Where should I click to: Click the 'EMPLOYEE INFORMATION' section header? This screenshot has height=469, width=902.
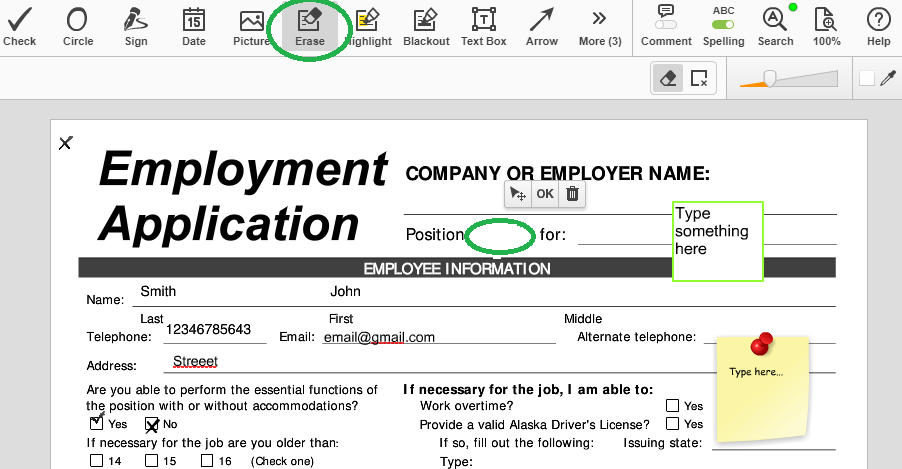pyautogui.click(x=457, y=268)
